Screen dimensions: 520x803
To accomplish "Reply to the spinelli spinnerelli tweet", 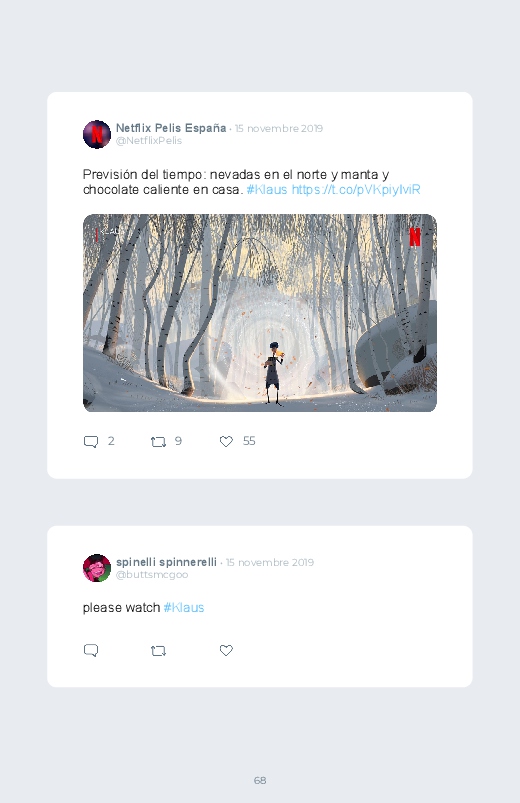I will (x=91, y=650).
